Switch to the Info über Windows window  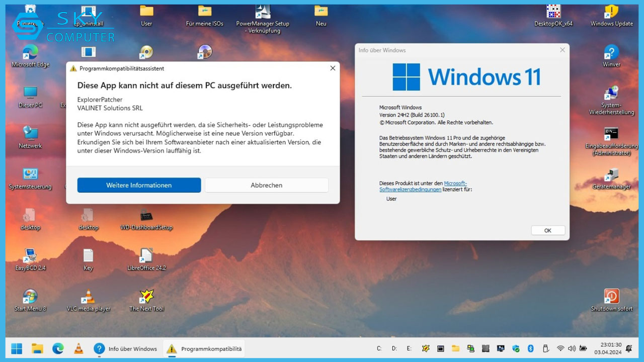point(126,348)
